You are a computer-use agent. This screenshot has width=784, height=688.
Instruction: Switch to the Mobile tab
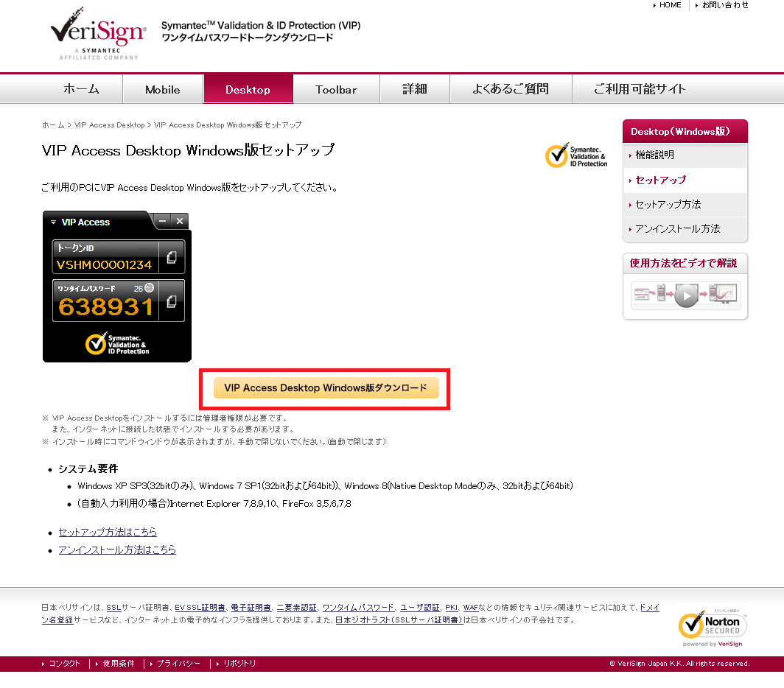tap(163, 89)
